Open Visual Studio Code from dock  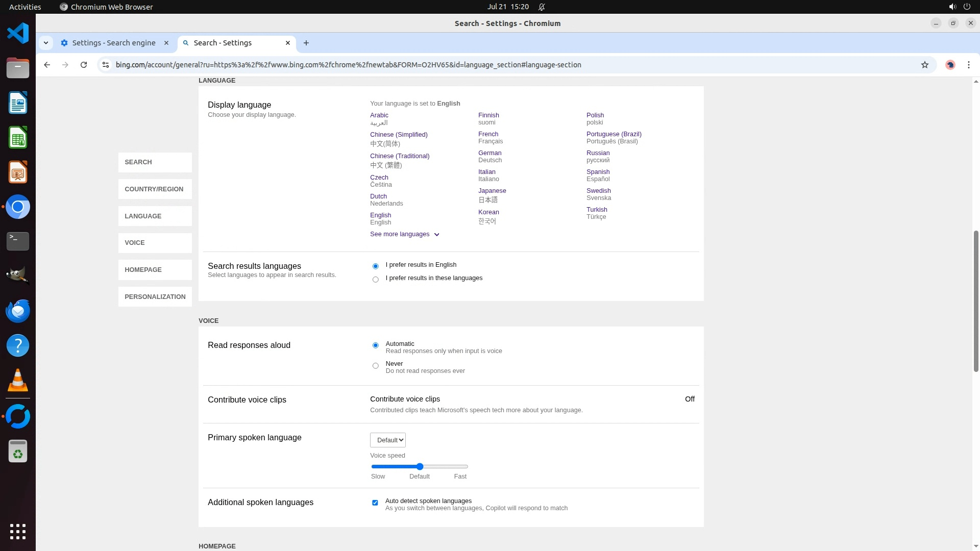pos(18,34)
